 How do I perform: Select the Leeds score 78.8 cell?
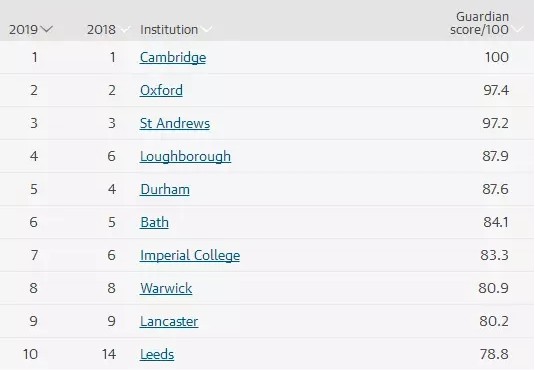click(x=494, y=354)
